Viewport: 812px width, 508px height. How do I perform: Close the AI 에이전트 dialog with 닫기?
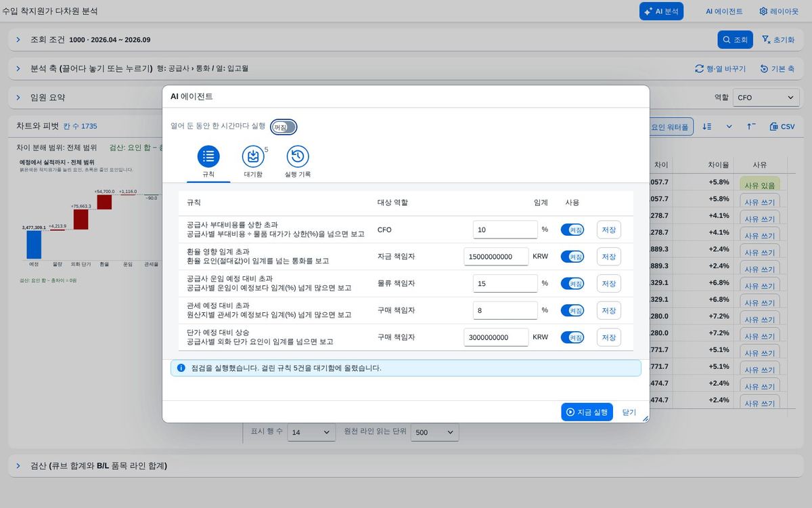629,412
